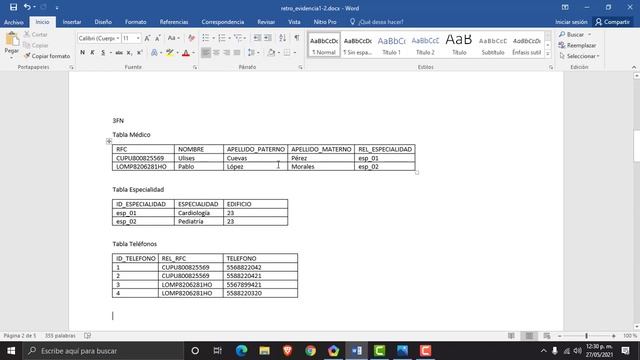Image resolution: width=640 pixels, height=360 pixels.
Task: Sort the selection alphabetically
Action: 282,38
